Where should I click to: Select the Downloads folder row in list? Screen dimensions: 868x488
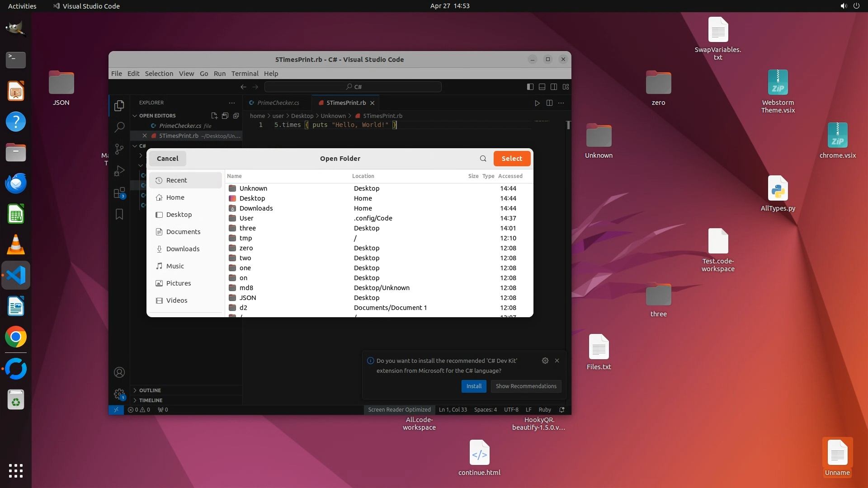point(256,208)
